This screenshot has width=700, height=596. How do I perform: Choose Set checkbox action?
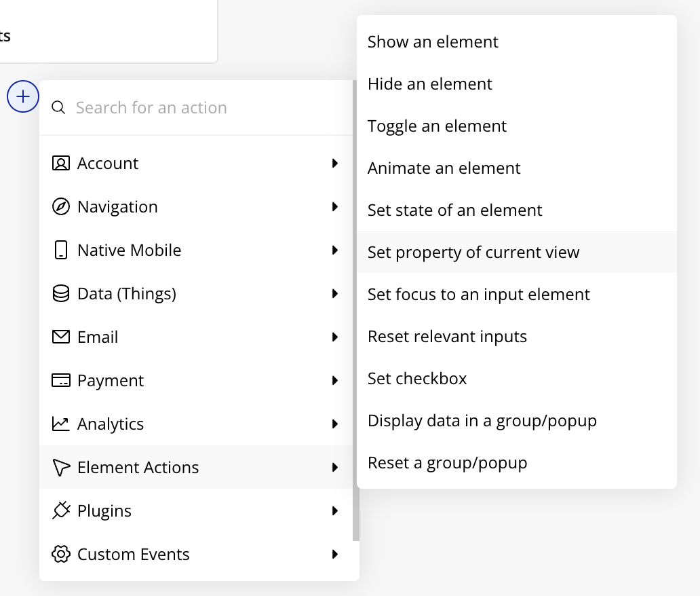(x=517, y=378)
